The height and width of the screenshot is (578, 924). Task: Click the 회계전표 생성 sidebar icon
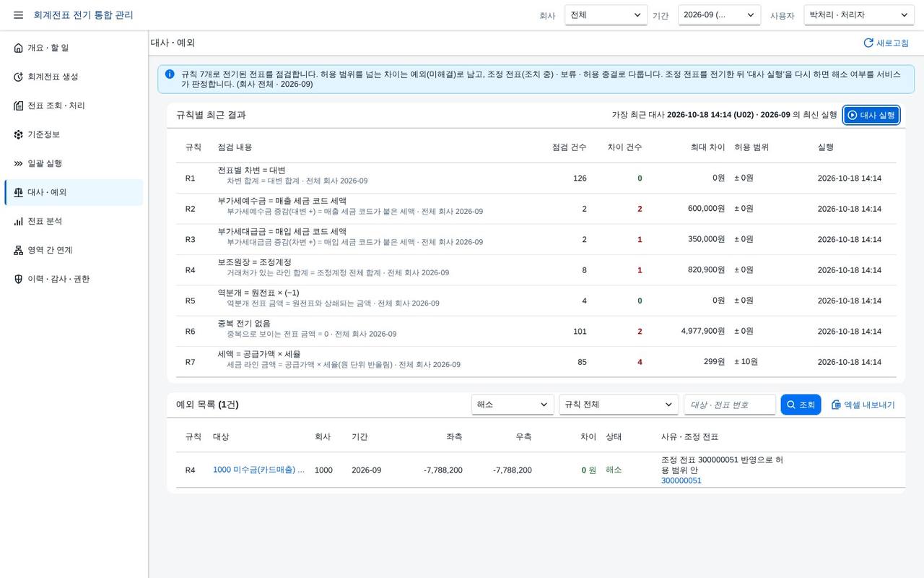19,77
